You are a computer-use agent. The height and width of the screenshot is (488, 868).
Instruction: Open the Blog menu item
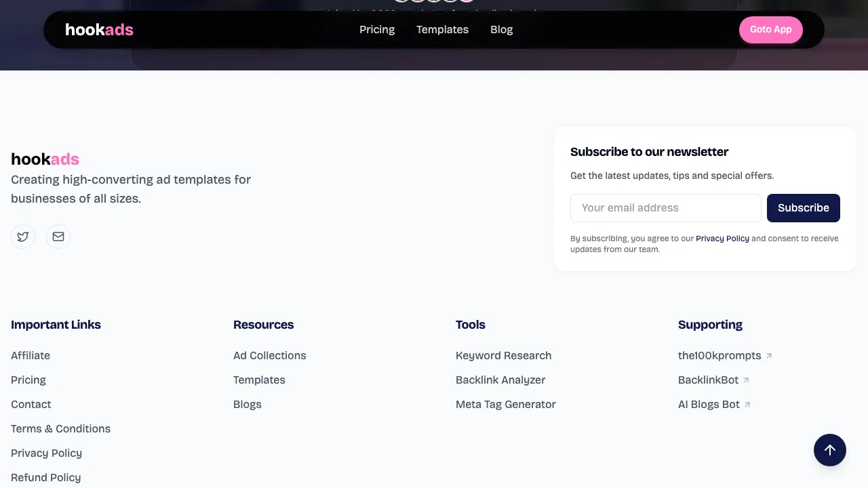pos(502,30)
